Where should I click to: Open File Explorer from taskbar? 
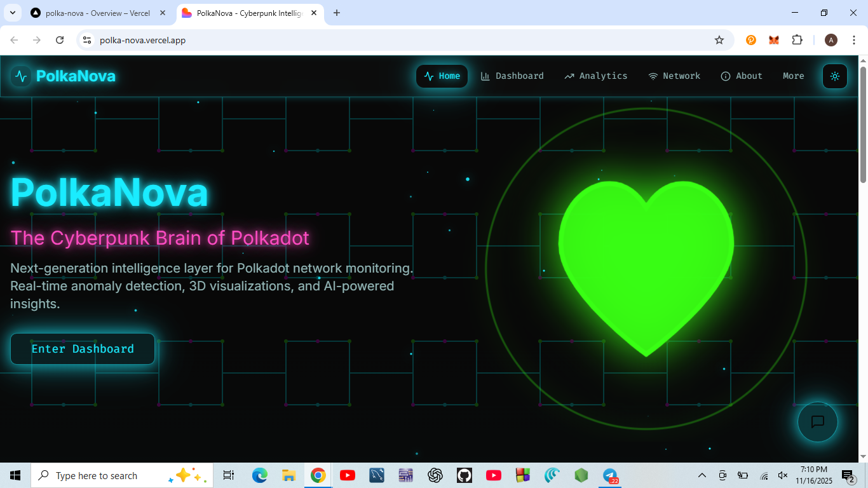pos(288,475)
